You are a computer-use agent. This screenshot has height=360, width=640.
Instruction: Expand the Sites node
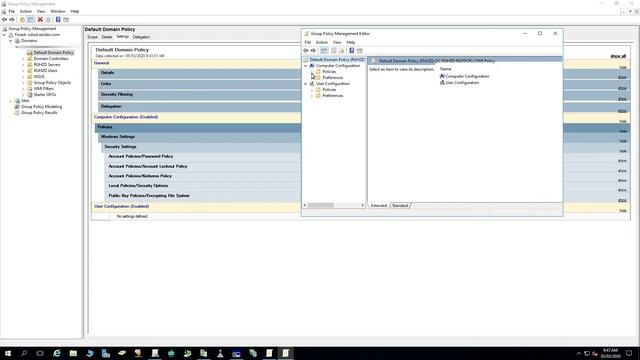pyautogui.click(x=11, y=100)
